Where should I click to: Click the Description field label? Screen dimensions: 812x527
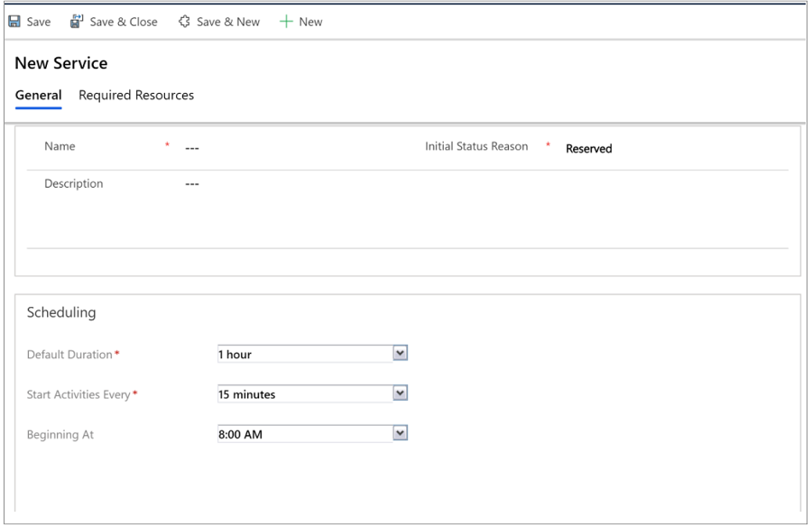click(x=74, y=183)
